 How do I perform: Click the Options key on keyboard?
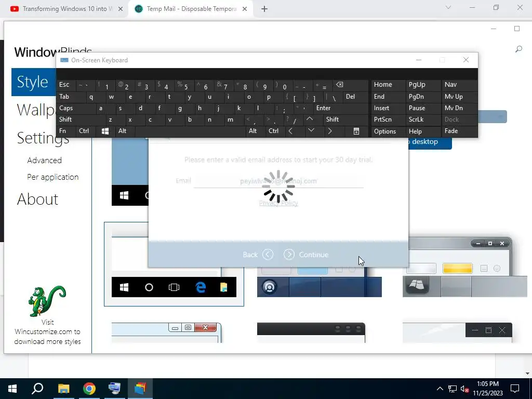click(388, 131)
